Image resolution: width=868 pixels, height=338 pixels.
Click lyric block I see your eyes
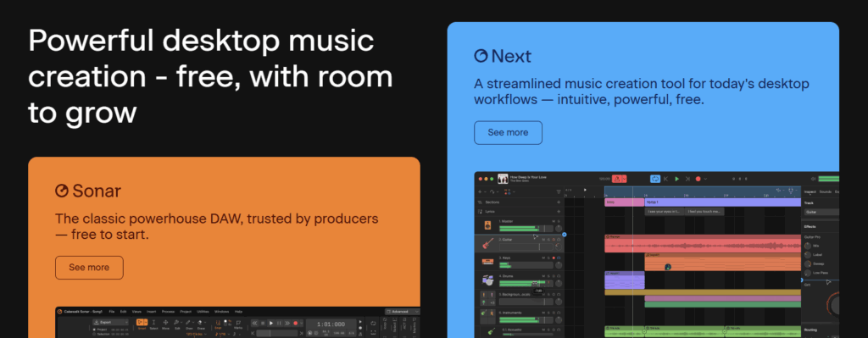point(665,211)
